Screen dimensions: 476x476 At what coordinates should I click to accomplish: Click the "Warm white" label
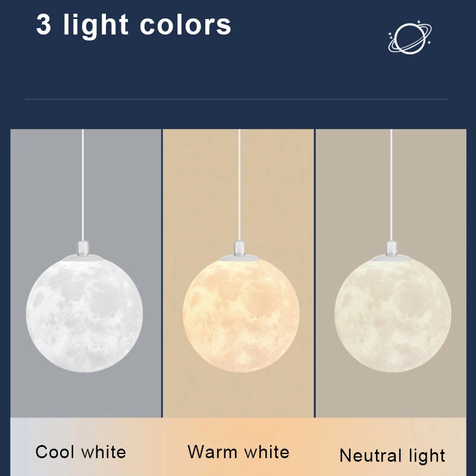tap(238, 452)
